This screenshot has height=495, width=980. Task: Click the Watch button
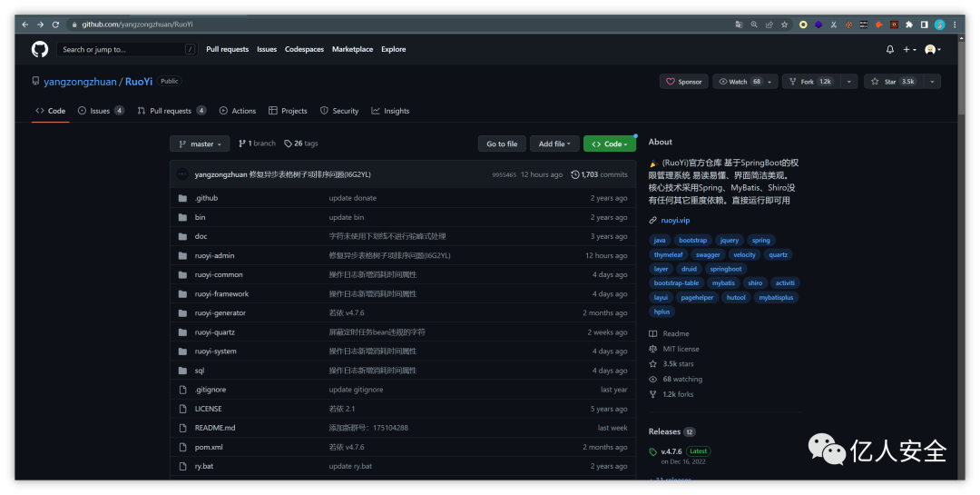pyautogui.click(x=740, y=82)
